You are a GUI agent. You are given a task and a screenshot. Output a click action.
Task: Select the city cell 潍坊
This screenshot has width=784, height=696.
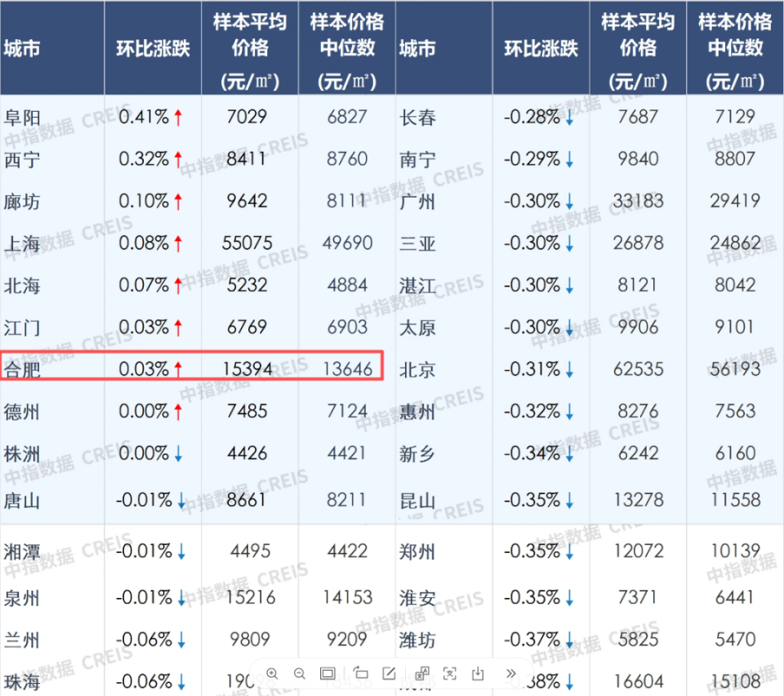pos(417,640)
